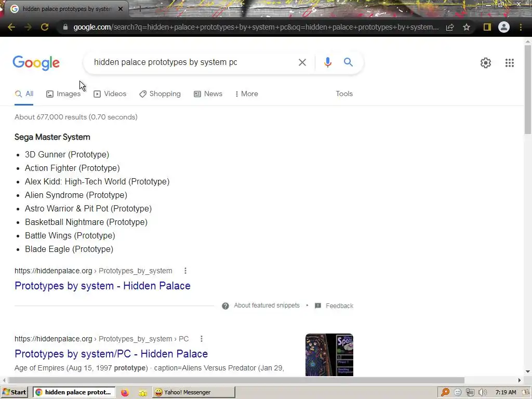This screenshot has height=399, width=532.
Task: Click the Google logo
Action: (36, 63)
